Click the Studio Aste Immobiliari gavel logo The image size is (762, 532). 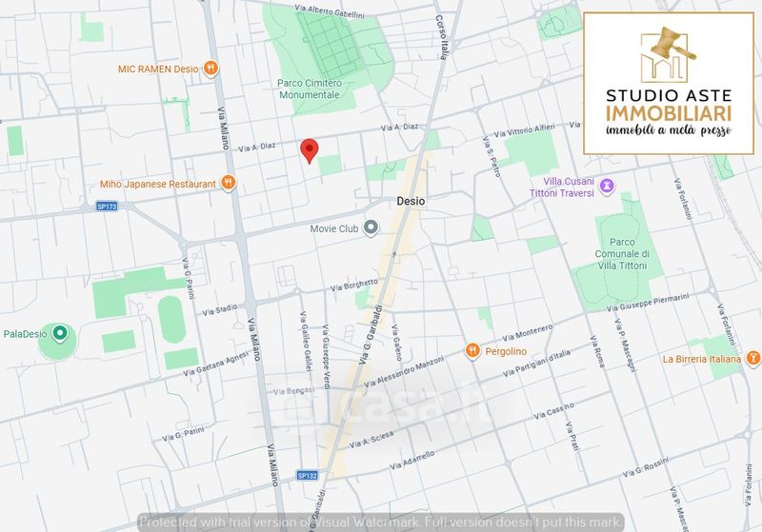tap(667, 54)
